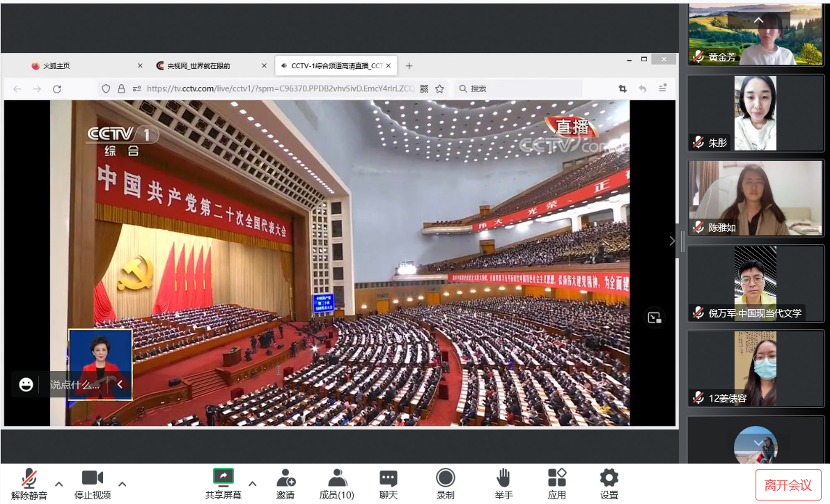Click the 离开会议 leave meeting button
The width and height of the screenshot is (830, 504).
(788, 485)
